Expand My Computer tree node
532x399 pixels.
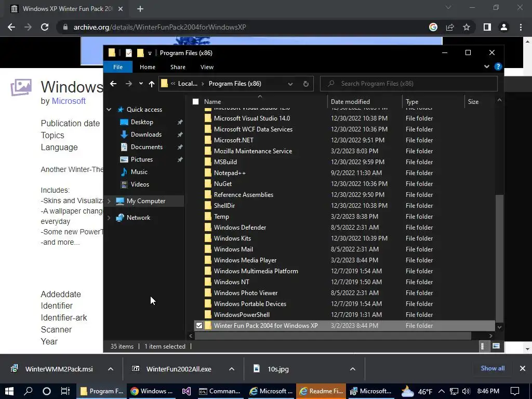click(x=109, y=201)
